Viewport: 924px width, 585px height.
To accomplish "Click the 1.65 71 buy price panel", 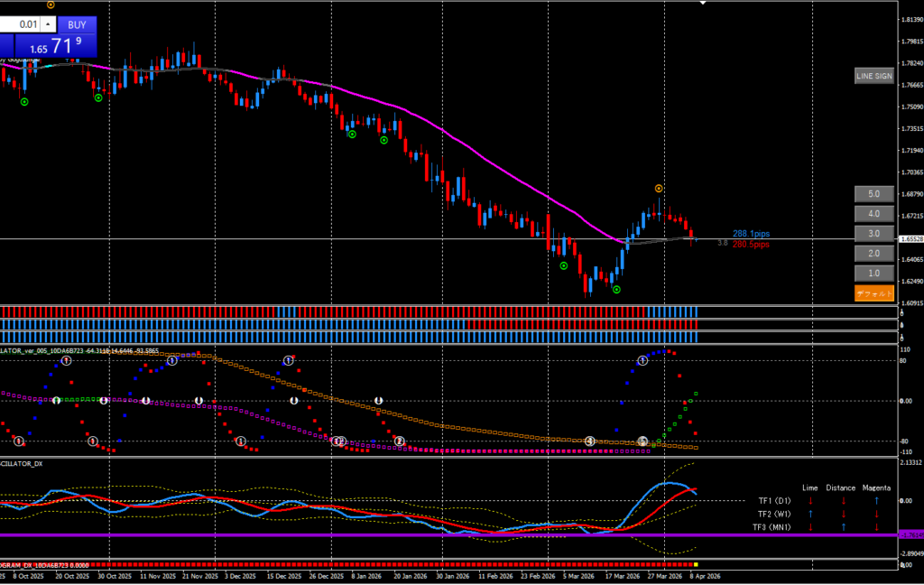I will pyautogui.click(x=55, y=44).
